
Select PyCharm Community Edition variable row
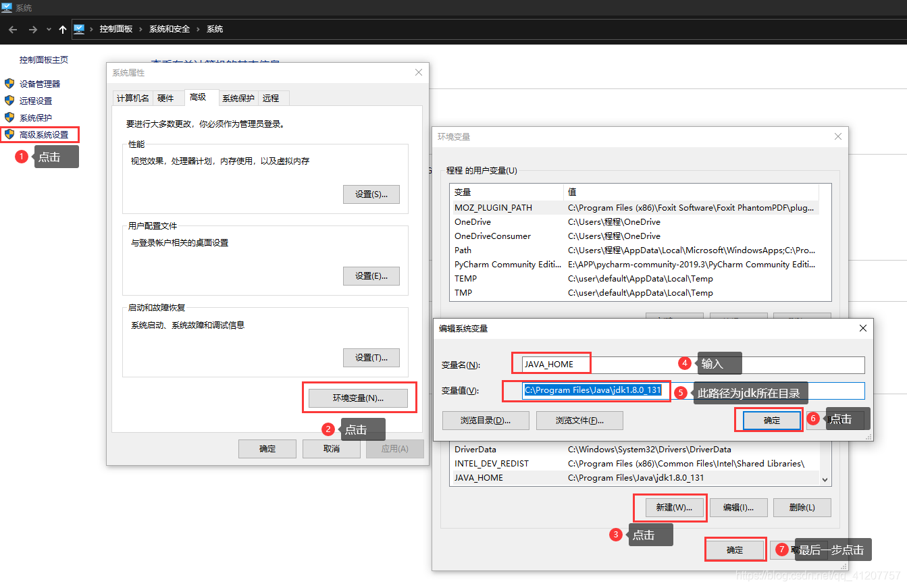point(634,265)
